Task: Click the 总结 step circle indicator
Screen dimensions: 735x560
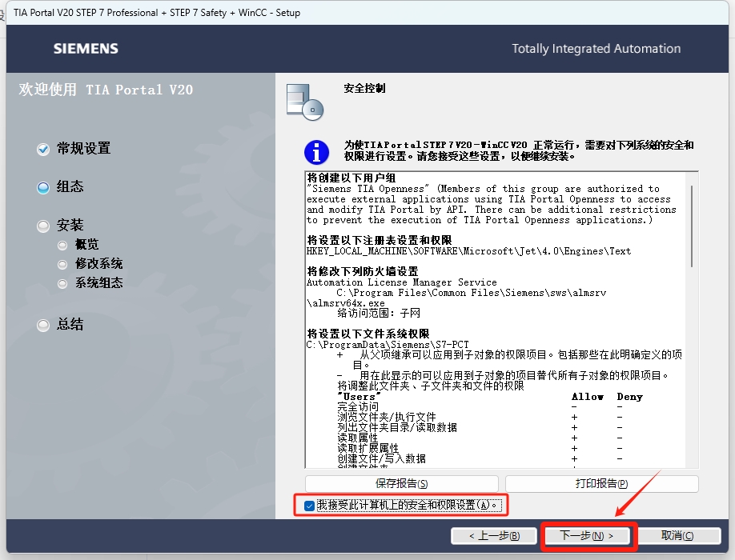Action: coord(43,325)
